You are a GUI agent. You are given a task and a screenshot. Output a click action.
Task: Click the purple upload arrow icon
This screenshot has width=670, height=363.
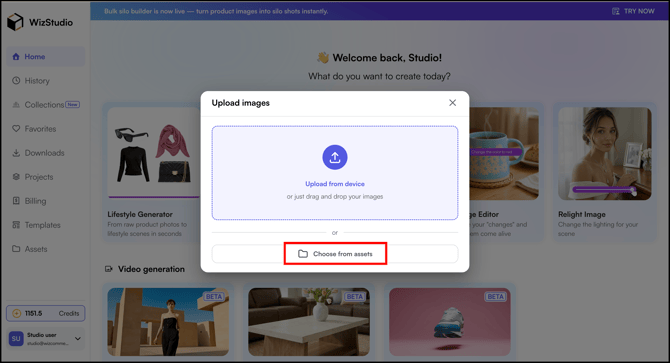[x=335, y=158]
